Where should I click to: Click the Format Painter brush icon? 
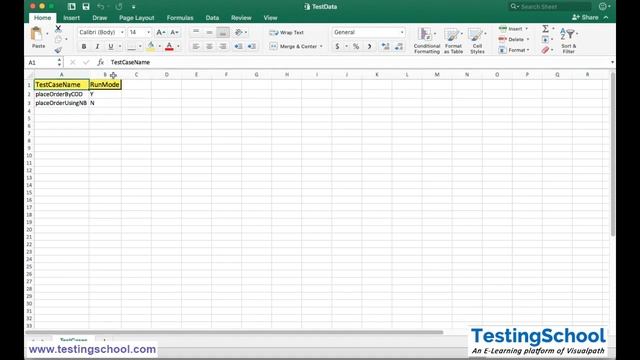coord(58,50)
